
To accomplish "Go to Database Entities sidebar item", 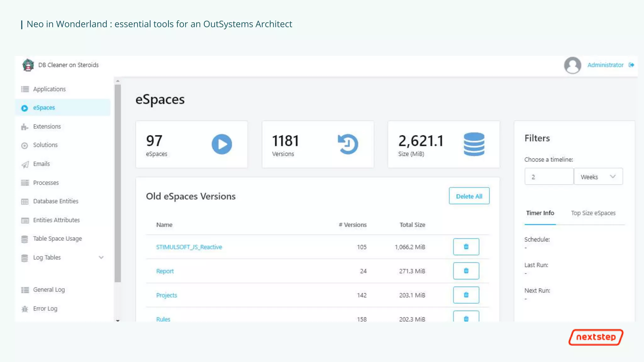I will 56,201.
